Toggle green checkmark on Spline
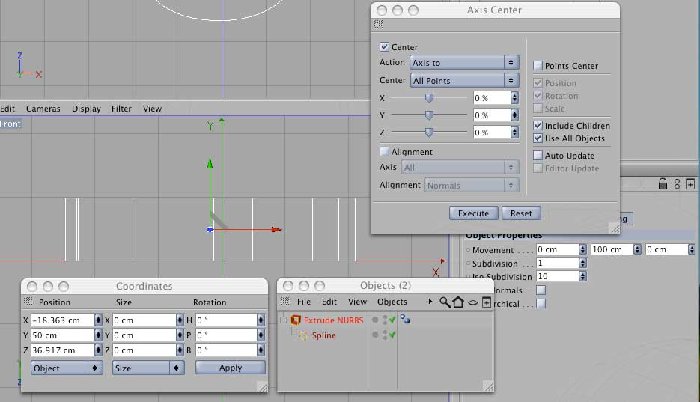 point(392,335)
